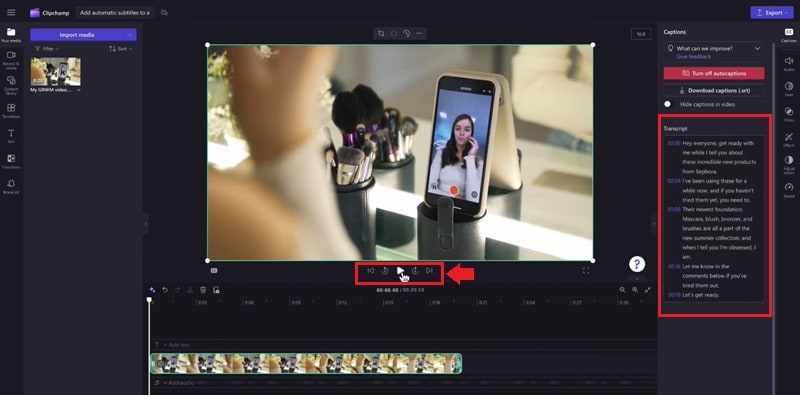
Task: Open the help question mark button
Action: (x=637, y=264)
